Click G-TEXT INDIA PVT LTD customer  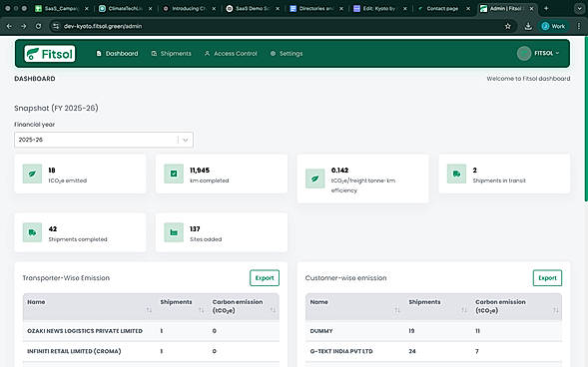point(341,351)
